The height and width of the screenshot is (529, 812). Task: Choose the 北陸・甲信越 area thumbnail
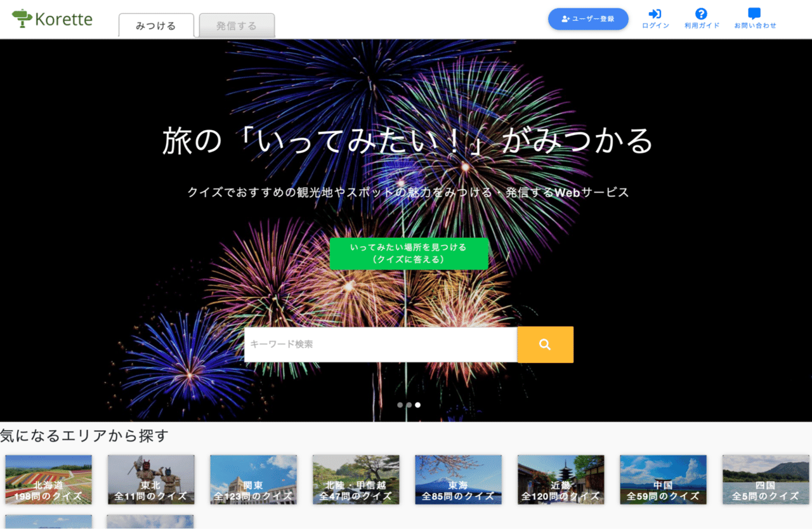coord(356,480)
